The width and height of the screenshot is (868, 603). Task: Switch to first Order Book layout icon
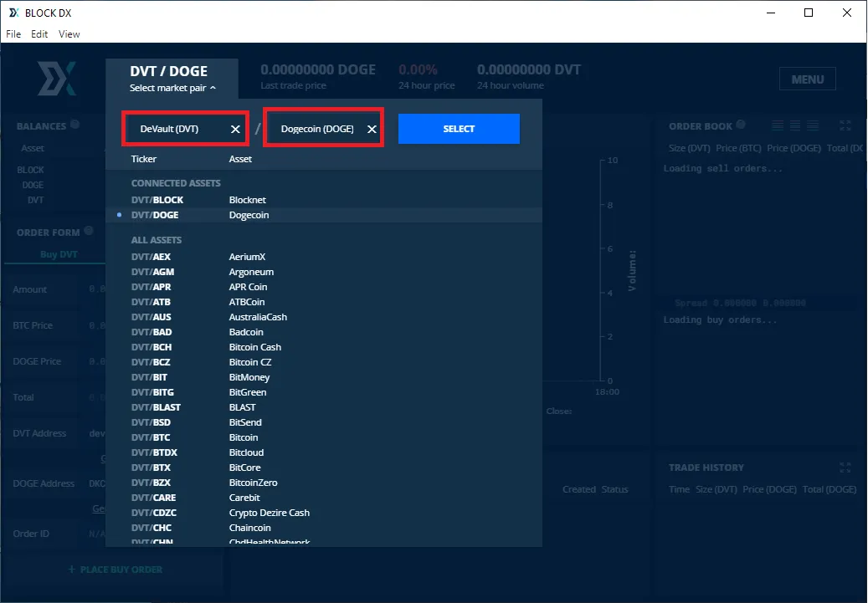click(x=778, y=125)
